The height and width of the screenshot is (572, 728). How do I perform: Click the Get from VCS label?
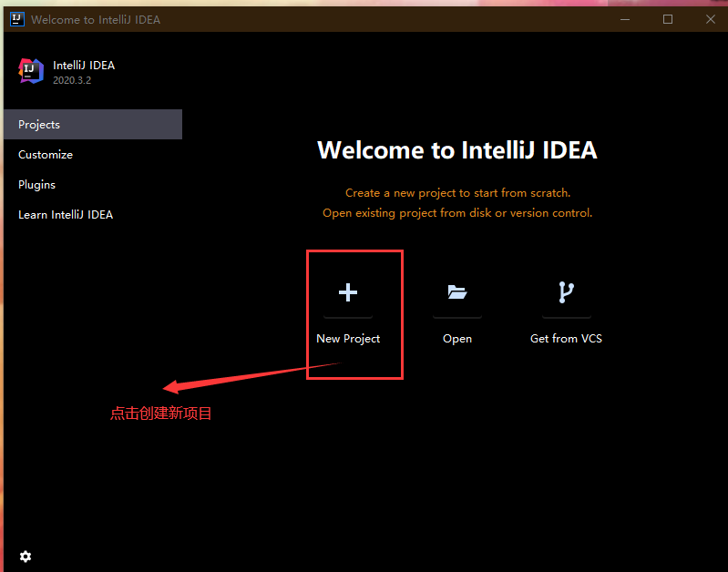(566, 339)
